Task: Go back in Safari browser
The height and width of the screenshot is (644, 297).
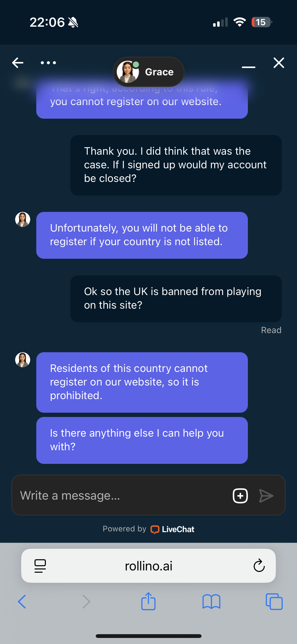Action: (22, 602)
